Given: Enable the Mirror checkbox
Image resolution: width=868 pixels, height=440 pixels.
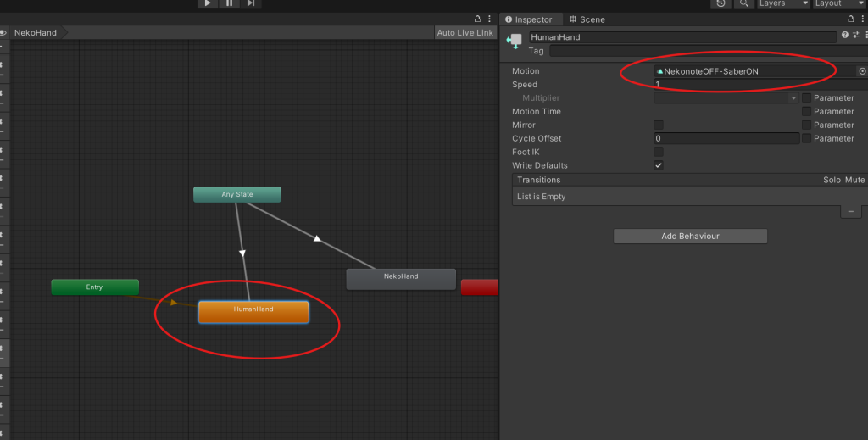Looking at the screenshot, I should 659,125.
